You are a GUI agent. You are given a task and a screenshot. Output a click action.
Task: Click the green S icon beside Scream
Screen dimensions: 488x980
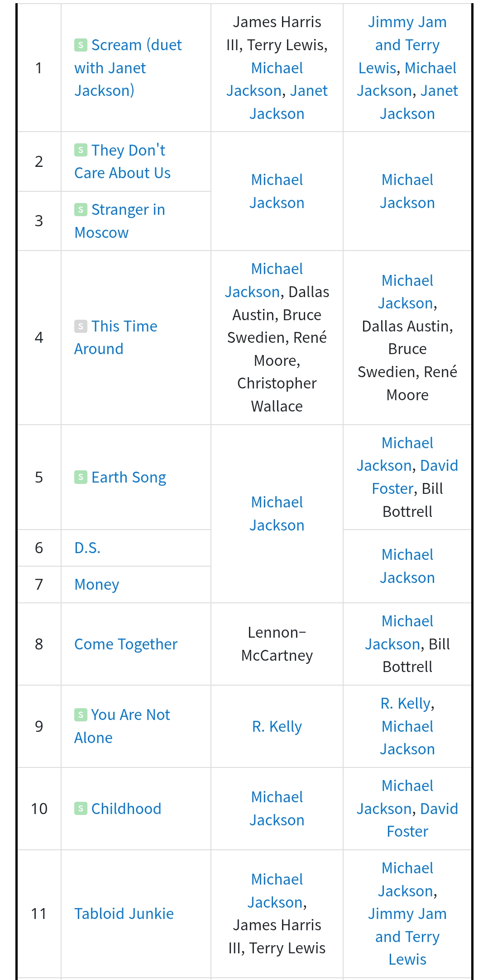coord(81,45)
